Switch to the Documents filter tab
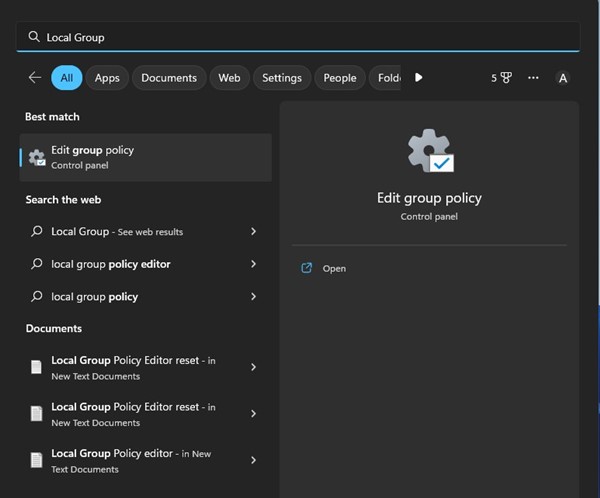The width and height of the screenshot is (600, 498). [169, 78]
